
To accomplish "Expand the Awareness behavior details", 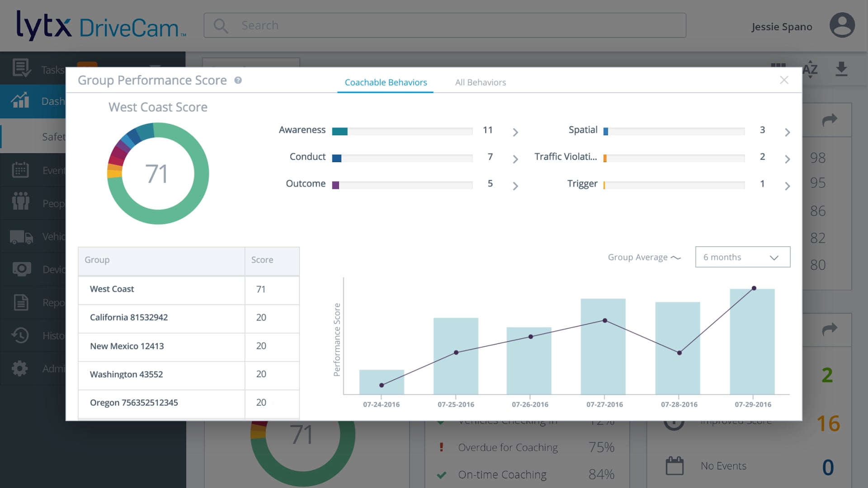I will (515, 132).
